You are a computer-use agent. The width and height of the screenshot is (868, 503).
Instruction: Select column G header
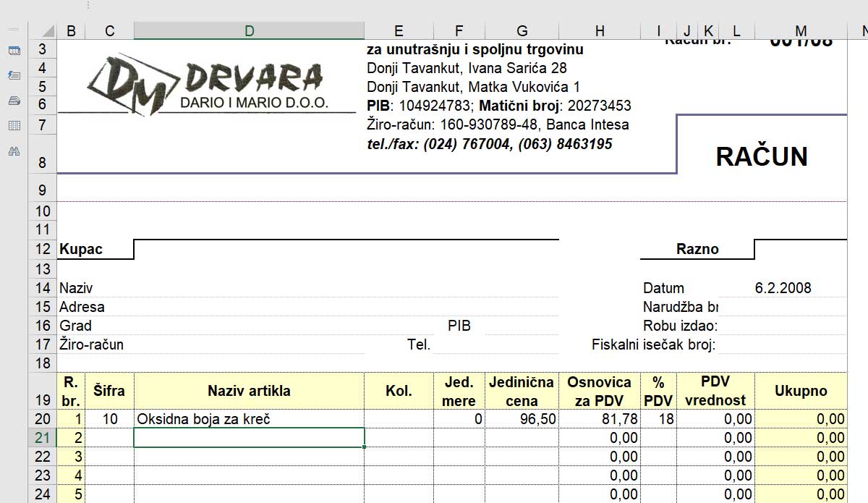[x=522, y=30]
